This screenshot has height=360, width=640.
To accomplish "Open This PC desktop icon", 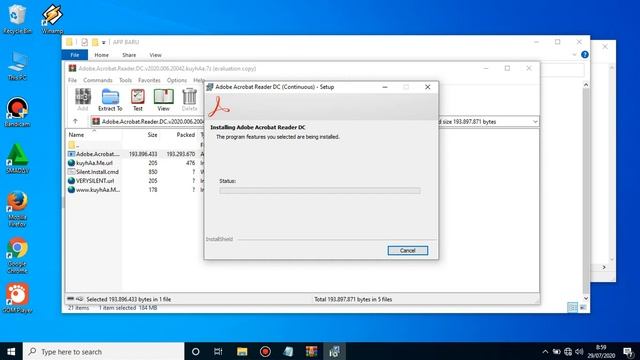I will pyautogui.click(x=17, y=66).
